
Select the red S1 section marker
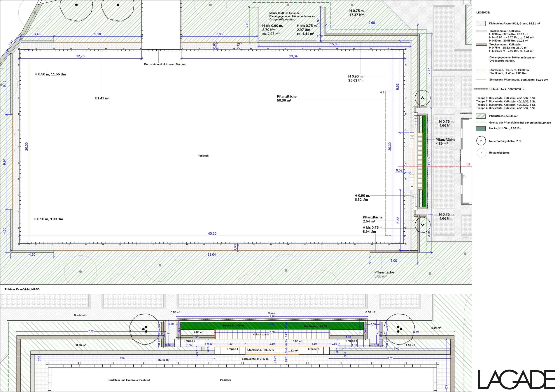[x=468, y=164]
